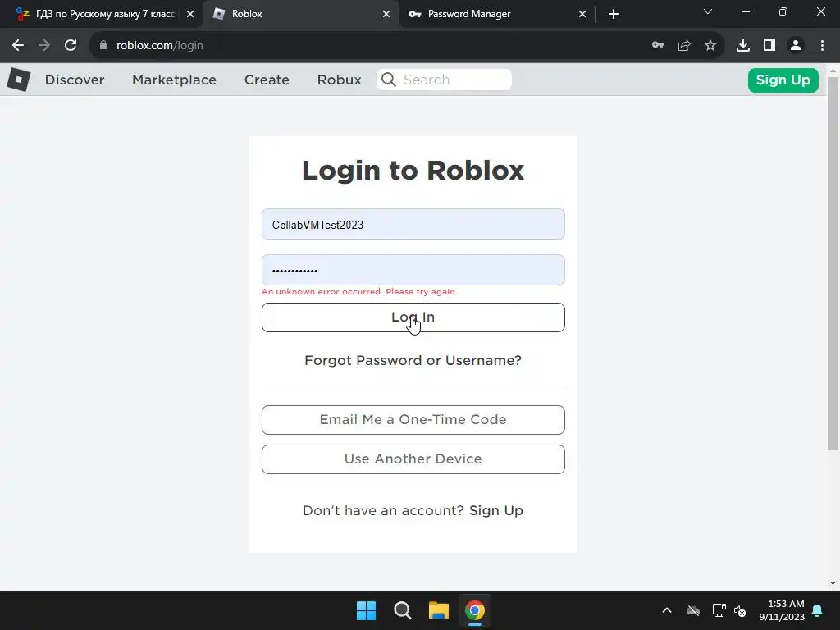
Task: Open the Windows Start menu
Action: [x=367, y=610]
